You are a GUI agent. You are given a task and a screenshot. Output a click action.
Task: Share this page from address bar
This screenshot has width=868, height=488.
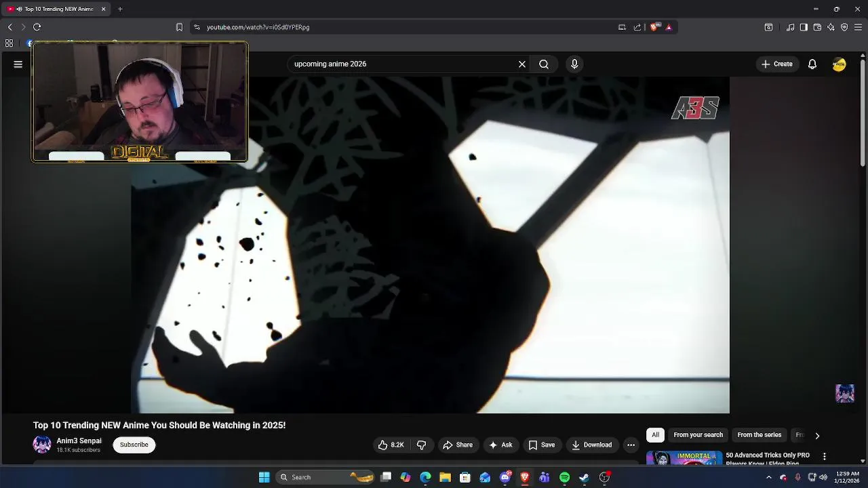click(637, 27)
